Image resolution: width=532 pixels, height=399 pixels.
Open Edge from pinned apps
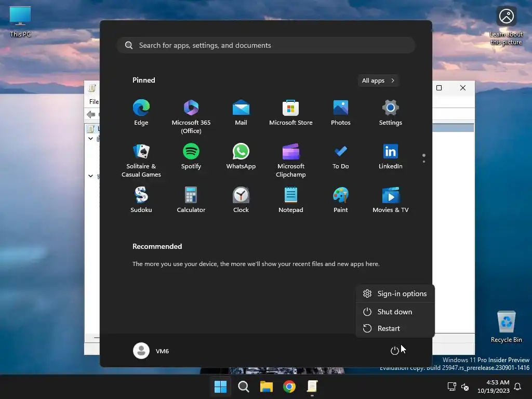[141, 113]
